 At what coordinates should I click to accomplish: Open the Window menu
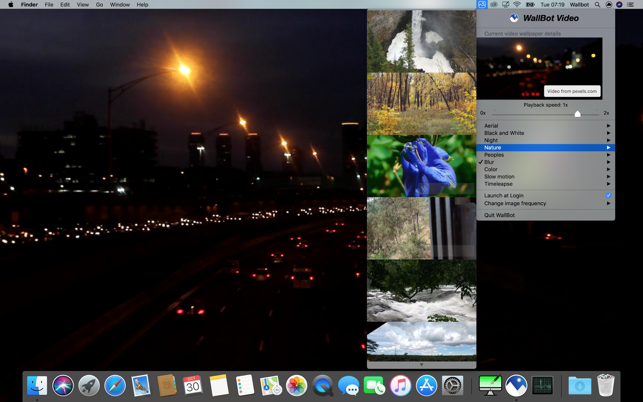coord(119,5)
